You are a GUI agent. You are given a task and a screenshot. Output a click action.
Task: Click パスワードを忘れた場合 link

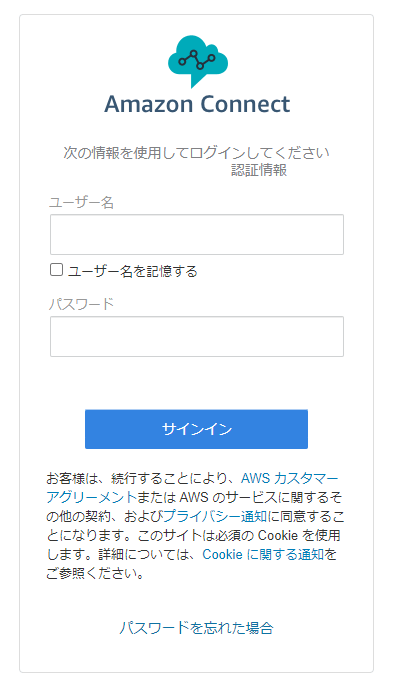tap(196, 628)
